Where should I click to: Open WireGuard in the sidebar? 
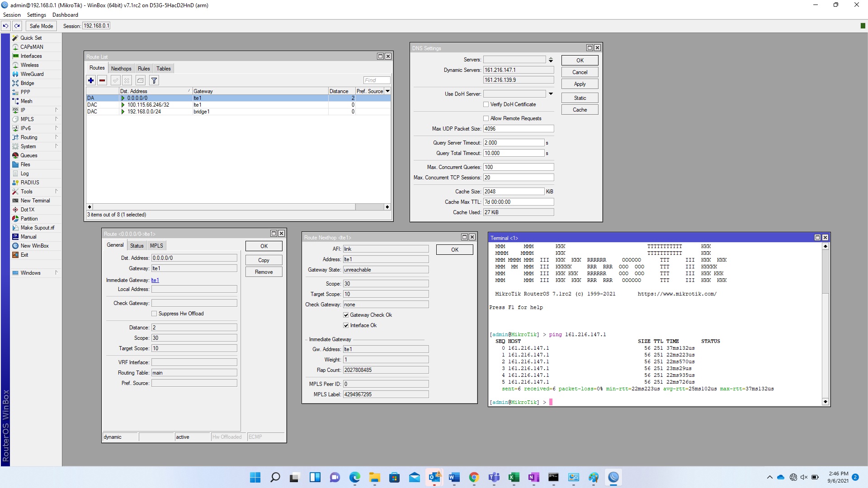coord(32,74)
